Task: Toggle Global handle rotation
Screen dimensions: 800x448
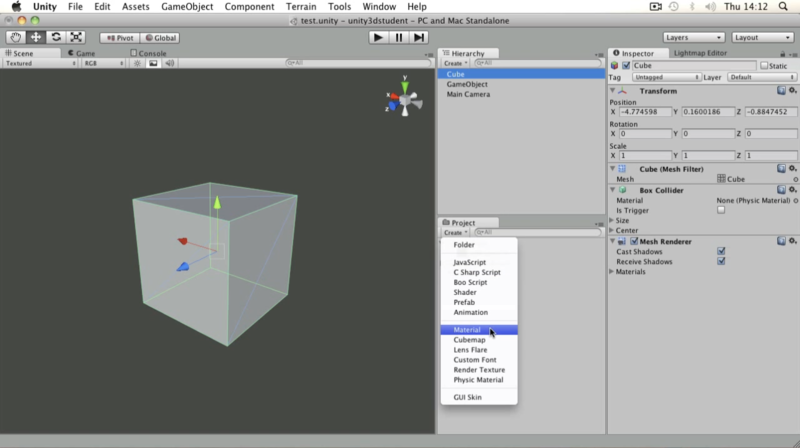Action: coord(160,38)
